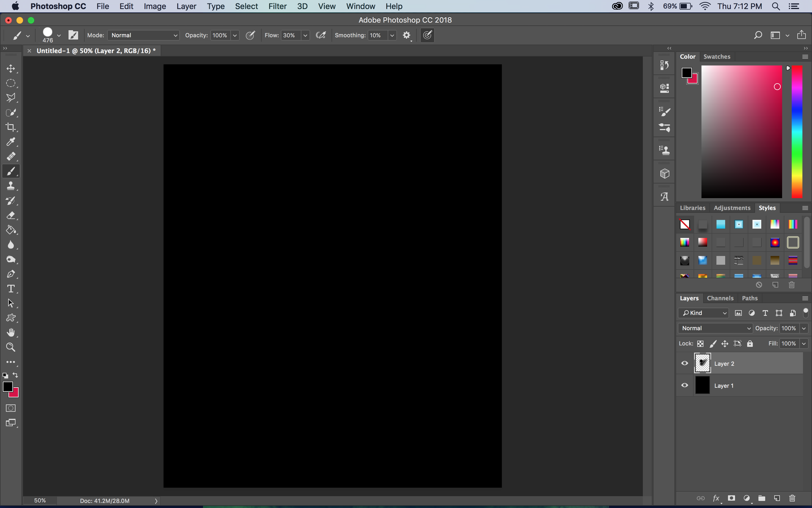
Task: Open the Clone Source panel icon
Action: point(664,150)
